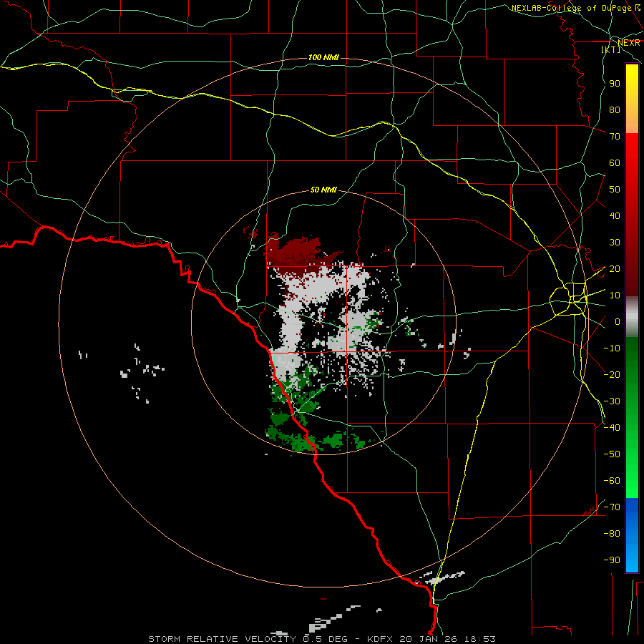Screen dimensions: 644x644
Task: Select the positive 80 knot scale label
Action: [x=615, y=110]
